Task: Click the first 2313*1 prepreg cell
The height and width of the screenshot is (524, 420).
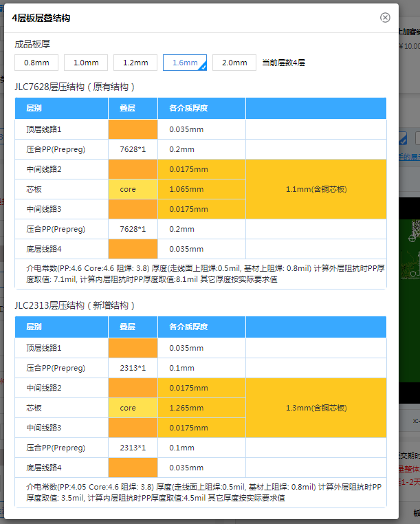Action: click(133, 368)
